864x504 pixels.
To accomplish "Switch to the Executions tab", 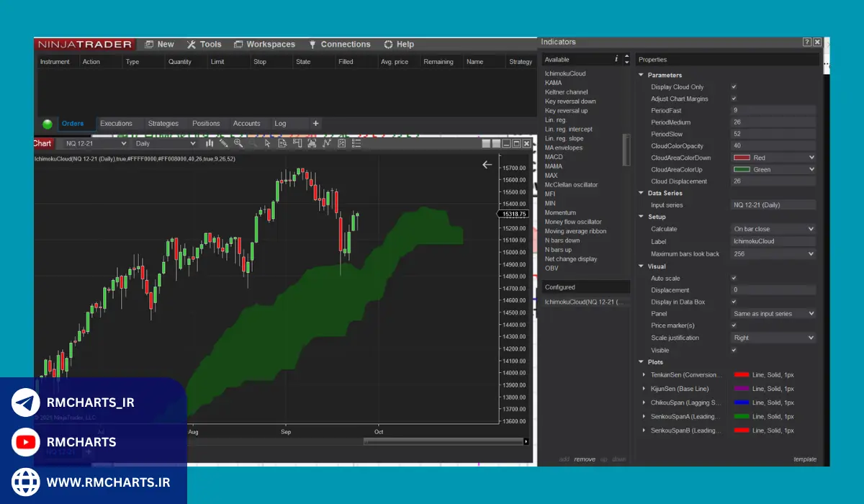I will click(116, 123).
